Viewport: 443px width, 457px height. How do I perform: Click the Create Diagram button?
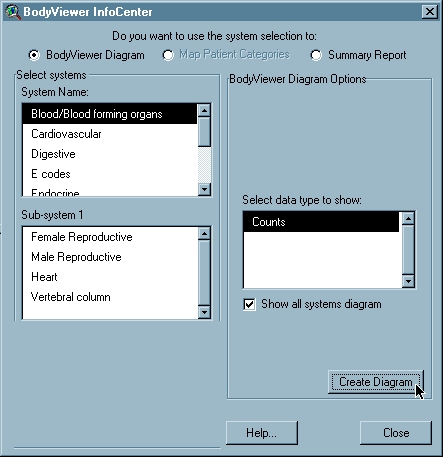point(376,382)
